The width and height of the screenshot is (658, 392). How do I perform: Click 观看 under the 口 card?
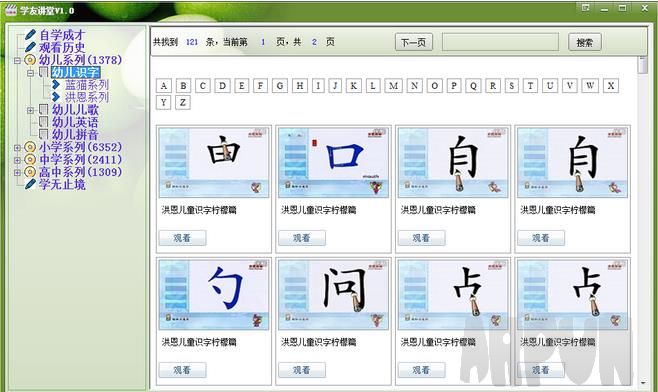coord(302,238)
